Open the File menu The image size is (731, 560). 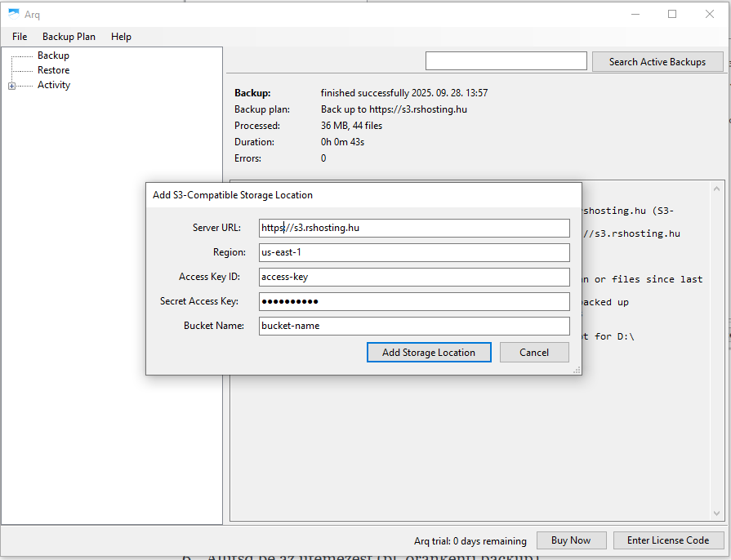[x=20, y=37]
